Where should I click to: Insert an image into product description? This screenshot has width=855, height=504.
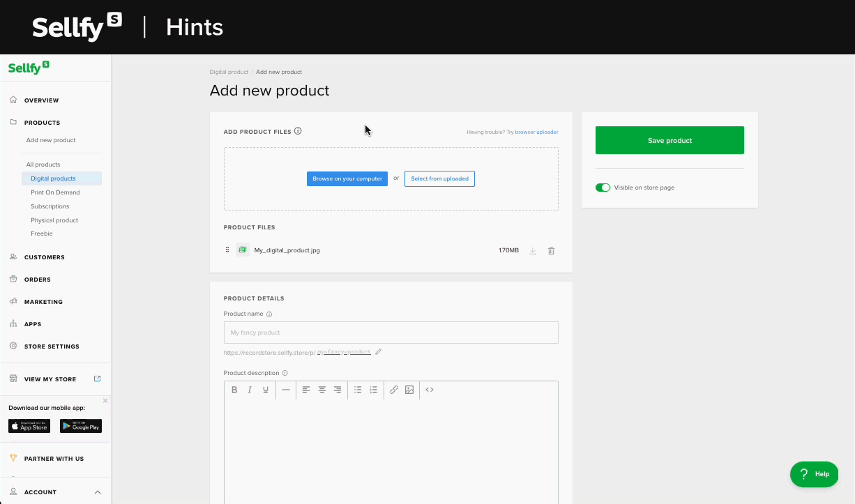[x=409, y=390]
